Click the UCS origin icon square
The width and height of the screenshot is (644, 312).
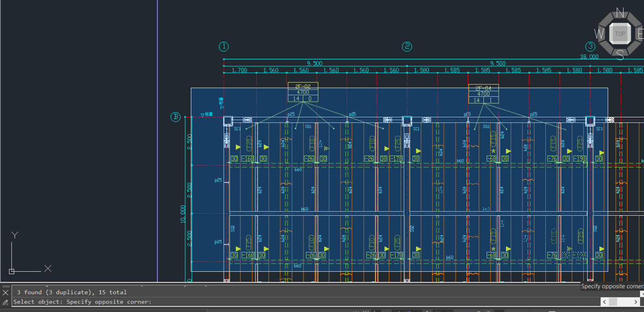(x=12, y=271)
